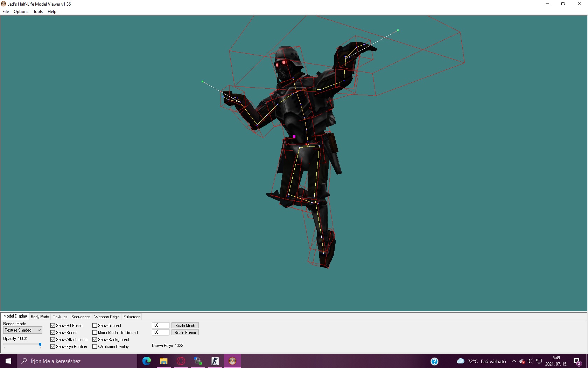Open the Tools menu

38,12
